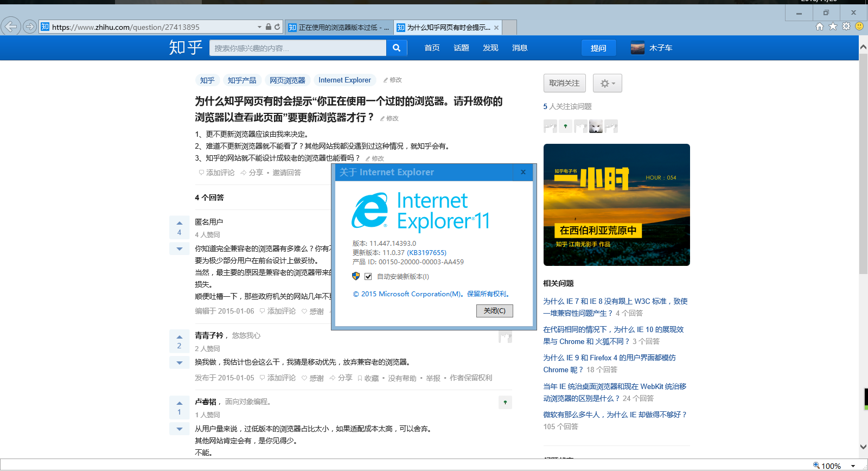This screenshot has height=471, width=868.
Task: Open related question about IE 10 展现效果
Action: (x=614, y=335)
